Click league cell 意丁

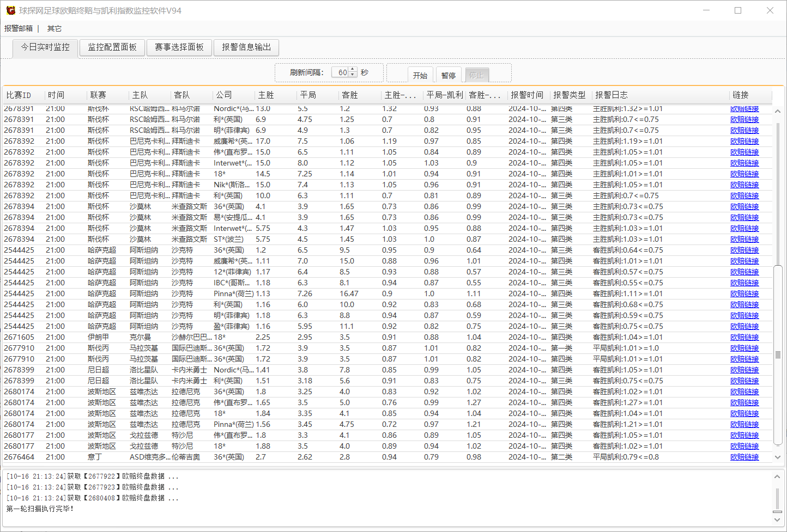coord(95,457)
